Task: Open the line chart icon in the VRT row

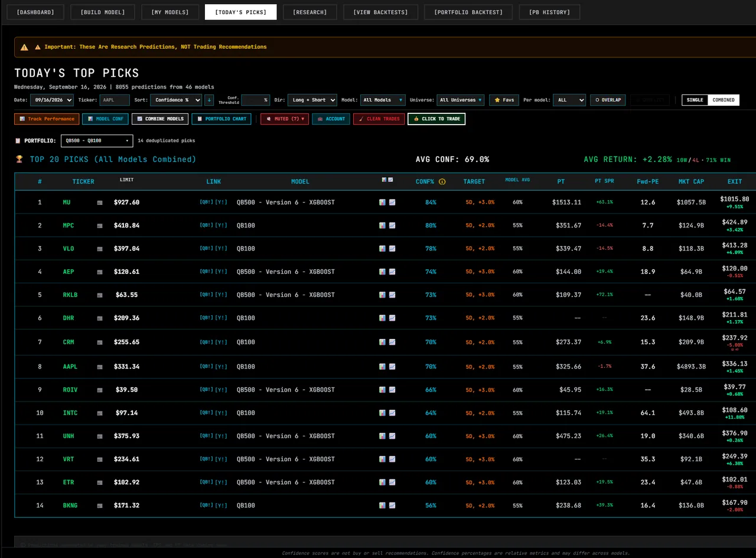Action: click(392, 459)
